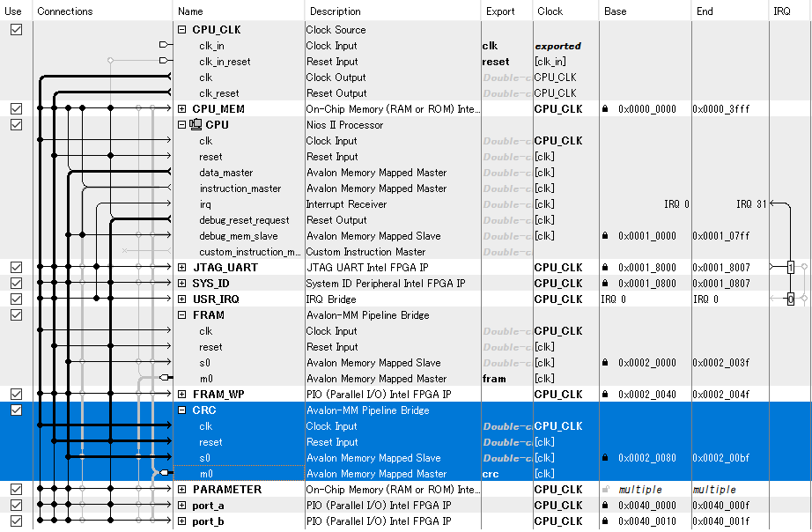Uncheck the CRC Use checkbox
Image resolution: width=812 pixels, height=532 pixels.
[x=16, y=410]
